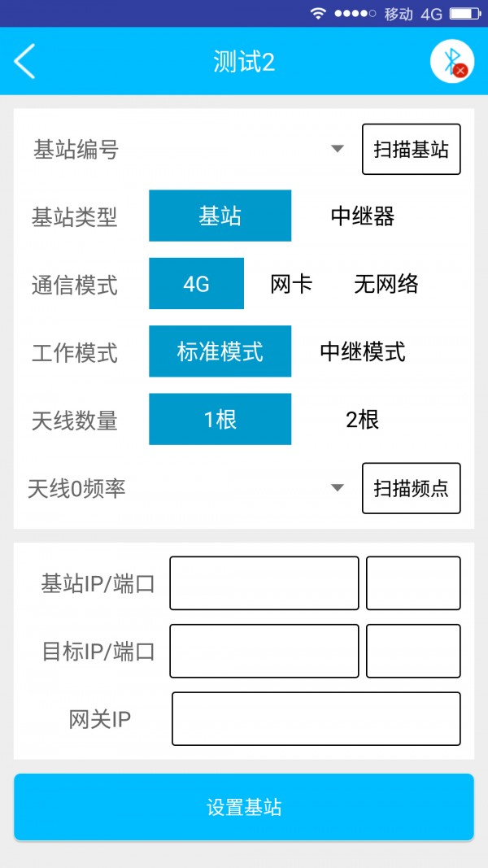Set antenna count to 2根
Image resolution: width=488 pixels, height=868 pixels.
click(x=363, y=419)
